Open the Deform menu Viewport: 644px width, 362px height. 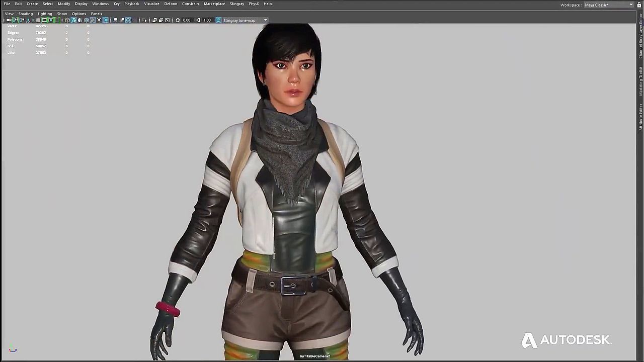171,4
